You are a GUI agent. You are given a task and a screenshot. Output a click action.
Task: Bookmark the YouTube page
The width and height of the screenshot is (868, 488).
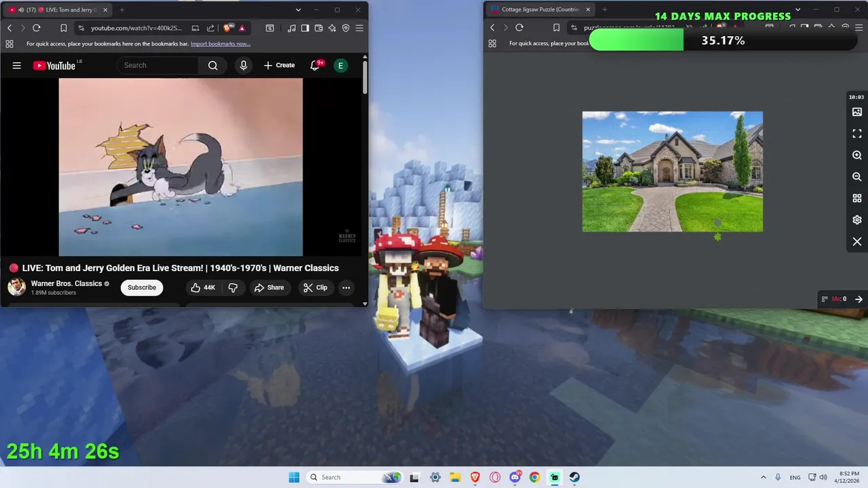click(63, 28)
